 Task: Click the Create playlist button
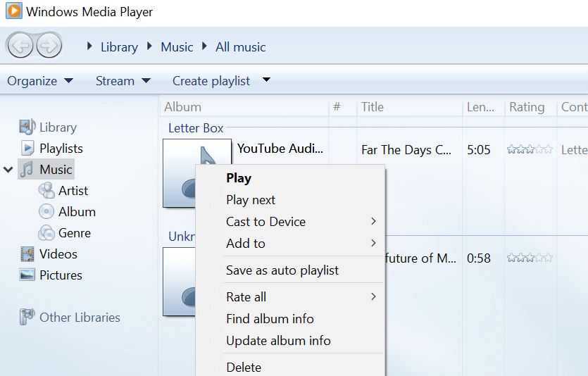[x=211, y=80]
